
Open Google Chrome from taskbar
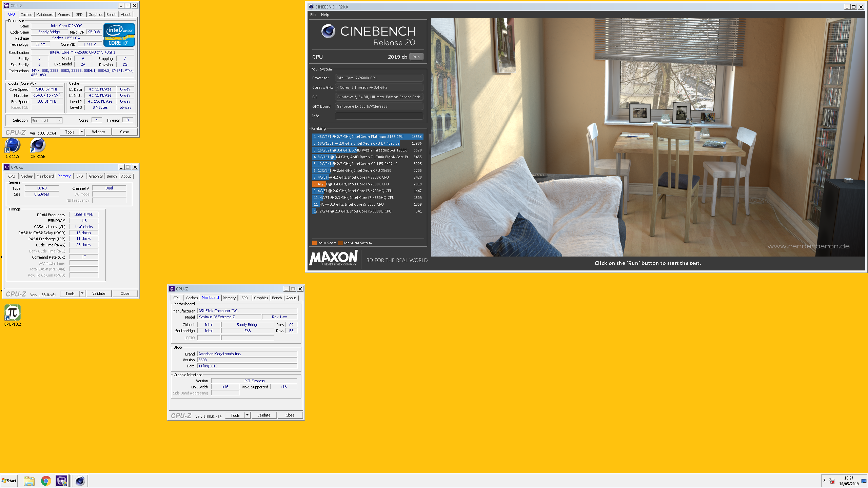coord(46,481)
